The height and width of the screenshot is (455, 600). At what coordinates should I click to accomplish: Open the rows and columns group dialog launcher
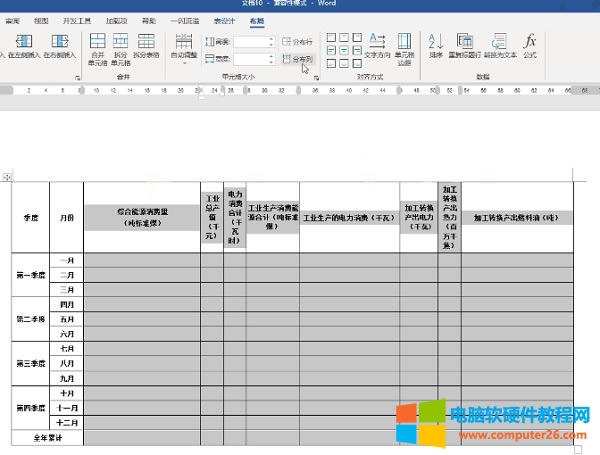(78, 76)
